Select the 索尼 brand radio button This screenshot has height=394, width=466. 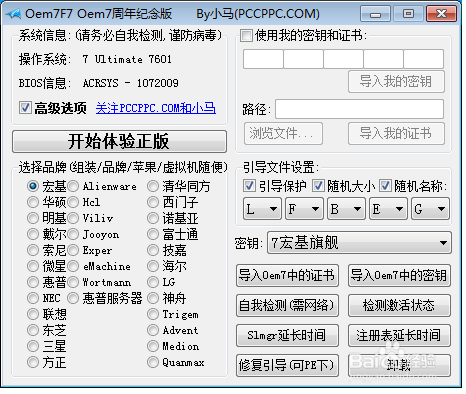tap(33, 250)
